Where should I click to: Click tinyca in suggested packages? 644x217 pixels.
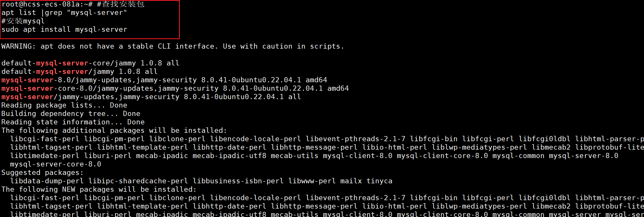(x=379, y=181)
